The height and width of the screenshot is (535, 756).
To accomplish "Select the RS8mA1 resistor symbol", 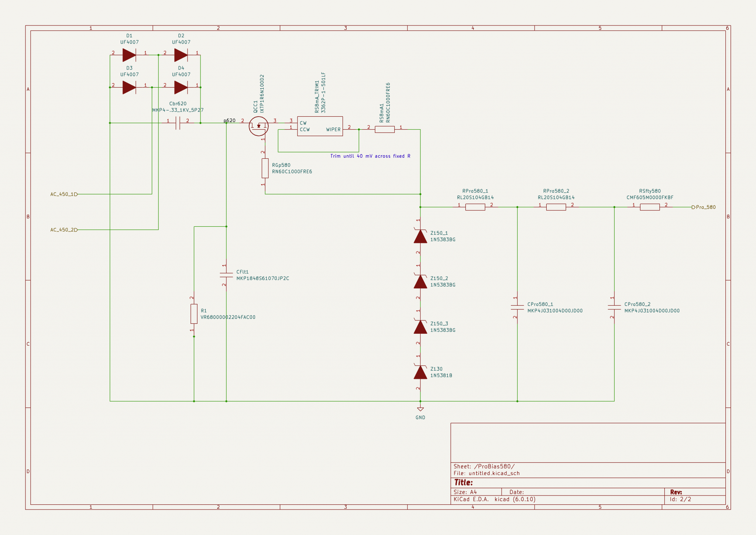I will coord(385,129).
